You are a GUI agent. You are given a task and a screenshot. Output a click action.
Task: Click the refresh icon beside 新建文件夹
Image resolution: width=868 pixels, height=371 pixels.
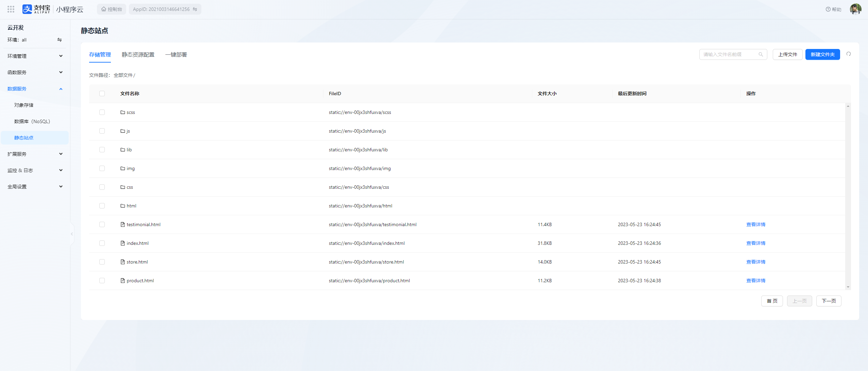(849, 54)
